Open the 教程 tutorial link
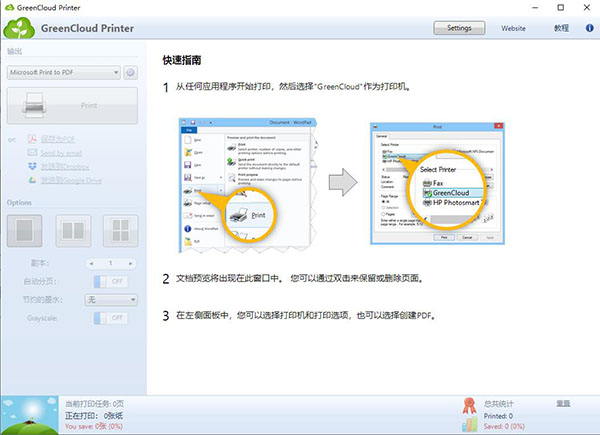Screen dimensions: 600x435 coord(561,28)
